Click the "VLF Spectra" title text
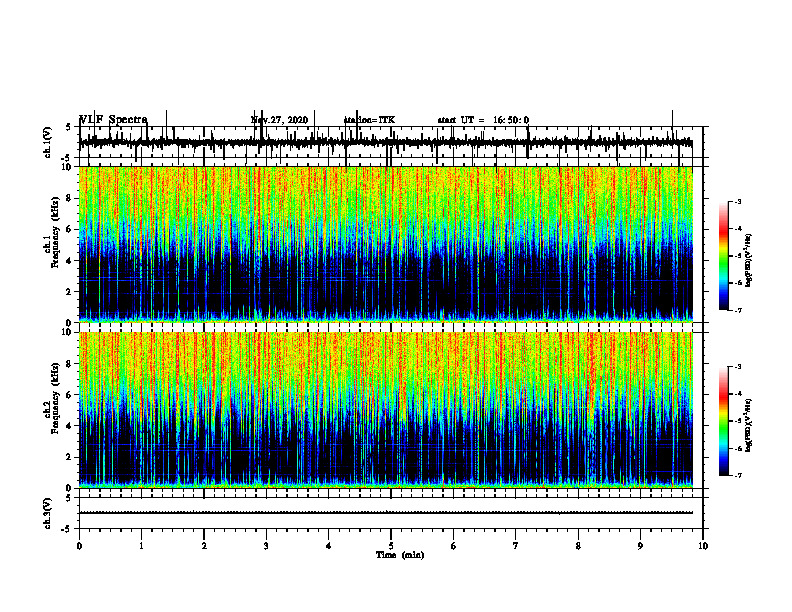Screen dimensions: 792x612 pyautogui.click(x=113, y=120)
